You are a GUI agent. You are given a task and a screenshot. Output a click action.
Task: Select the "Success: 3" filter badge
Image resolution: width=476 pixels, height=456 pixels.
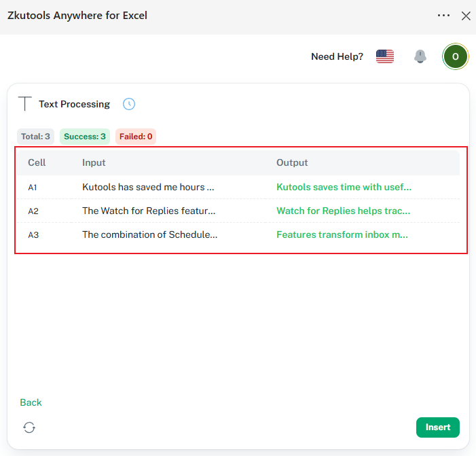point(85,137)
